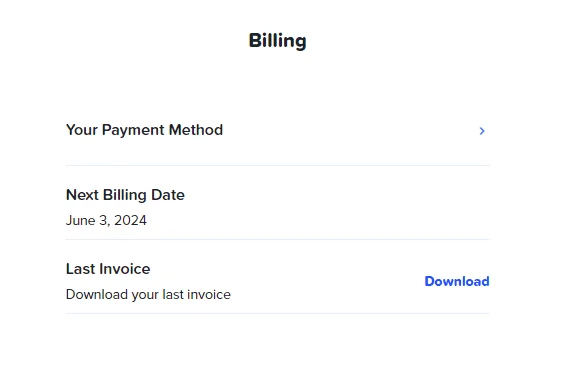Click the year 2024 in the billing date
585x367 pixels.
(130, 220)
